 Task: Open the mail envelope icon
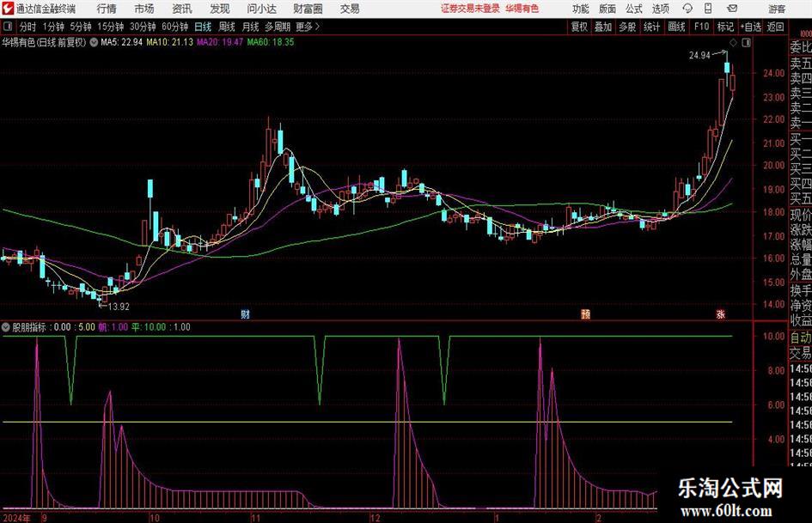(732, 9)
